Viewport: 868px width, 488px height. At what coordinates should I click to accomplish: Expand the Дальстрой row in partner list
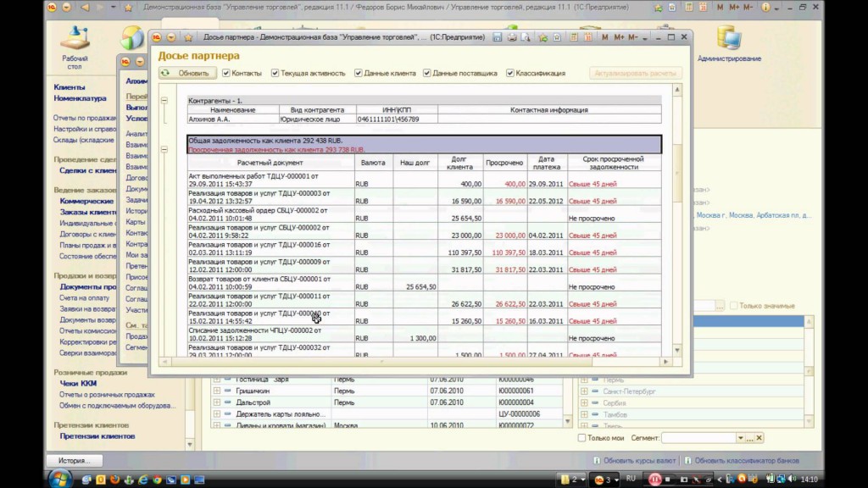[x=216, y=402]
